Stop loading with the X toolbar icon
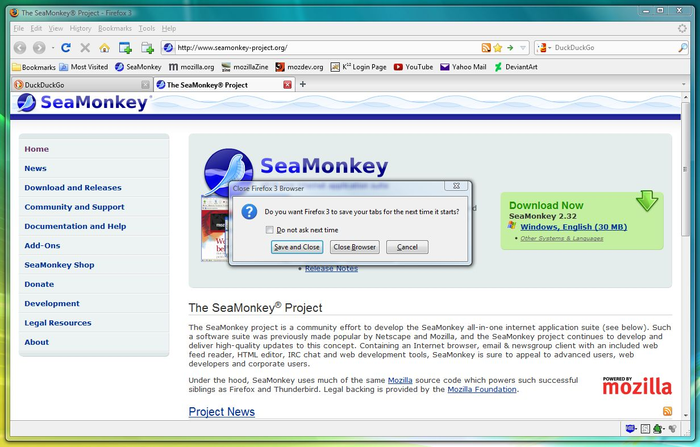Screen dimensions: 700x447 click(x=85, y=47)
